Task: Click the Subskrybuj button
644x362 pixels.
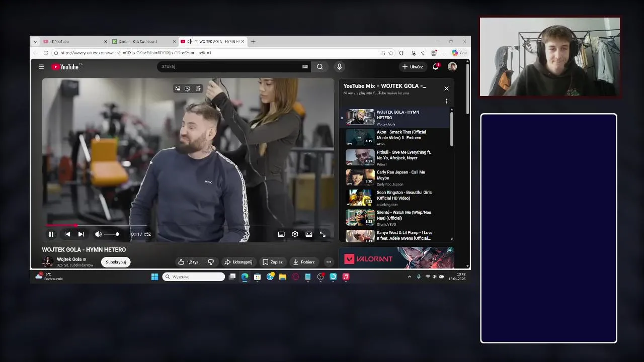Action: [116, 262]
